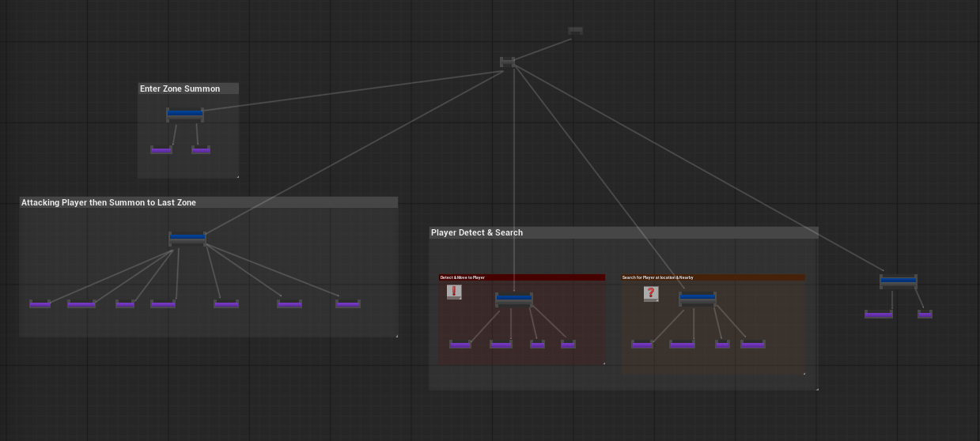Select fifth purple task in Attacking Player group
This screenshot has height=441, width=980.
coord(226,303)
